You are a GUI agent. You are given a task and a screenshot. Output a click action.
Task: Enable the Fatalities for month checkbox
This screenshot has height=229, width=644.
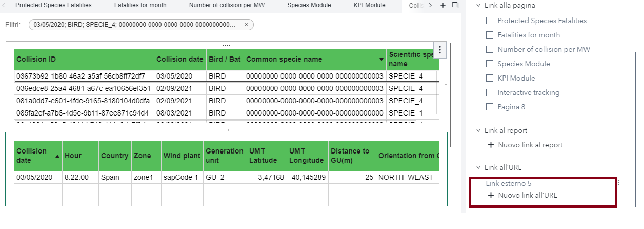coord(490,35)
